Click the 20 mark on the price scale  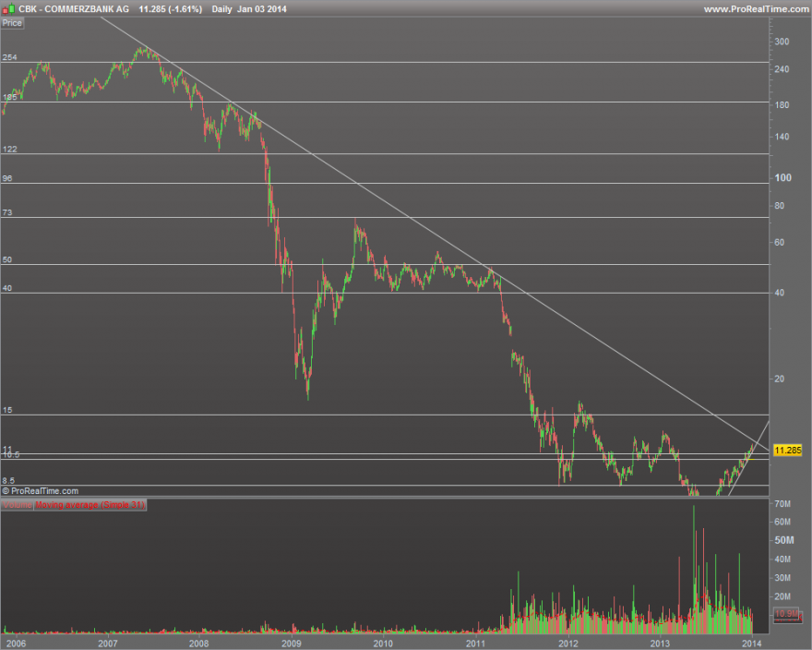point(780,379)
